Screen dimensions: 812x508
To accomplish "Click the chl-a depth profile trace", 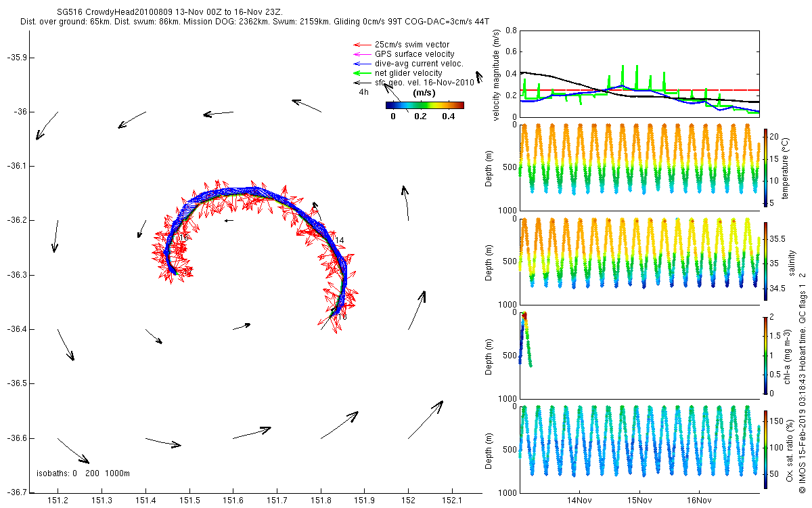I will [x=525, y=339].
